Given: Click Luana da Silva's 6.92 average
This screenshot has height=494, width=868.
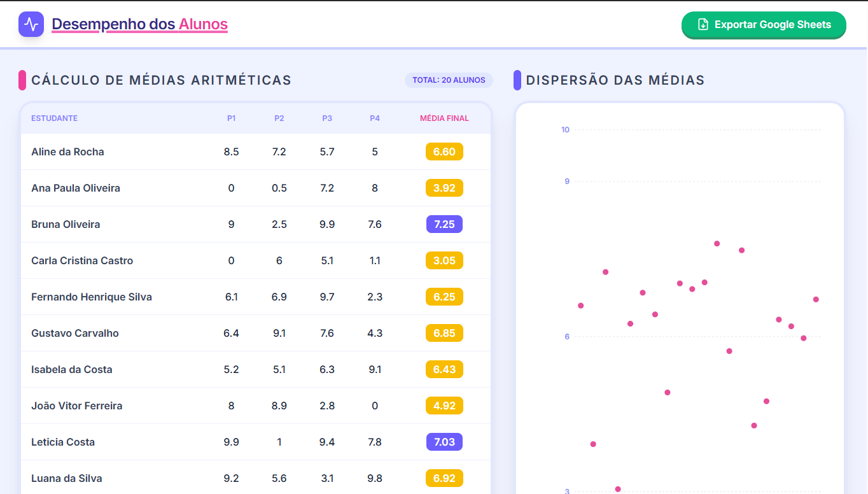Looking at the screenshot, I should [x=444, y=478].
